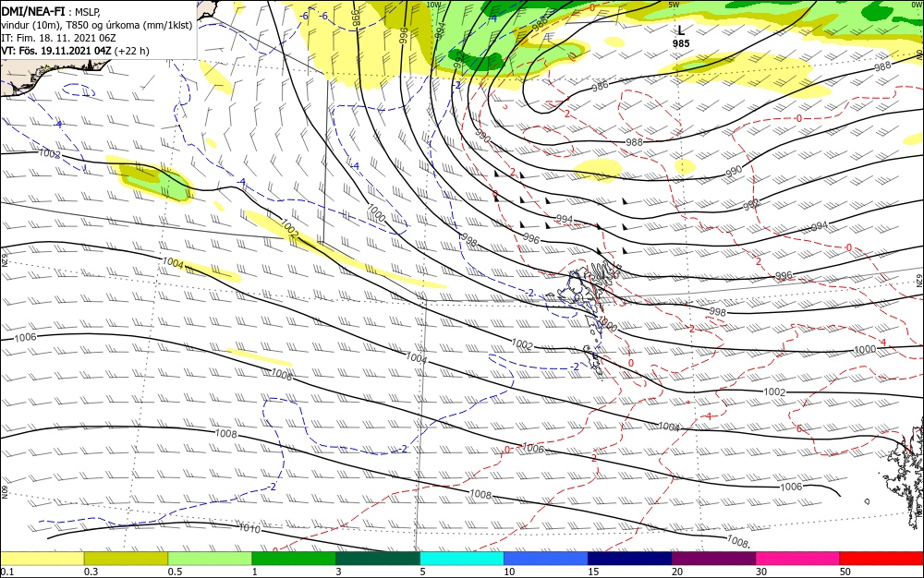
Task: Click the '5W' longitude label
Action: (674, 5)
